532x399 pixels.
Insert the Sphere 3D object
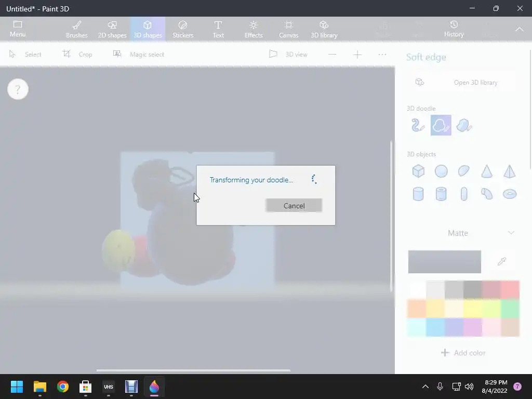pyautogui.click(x=441, y=171)
